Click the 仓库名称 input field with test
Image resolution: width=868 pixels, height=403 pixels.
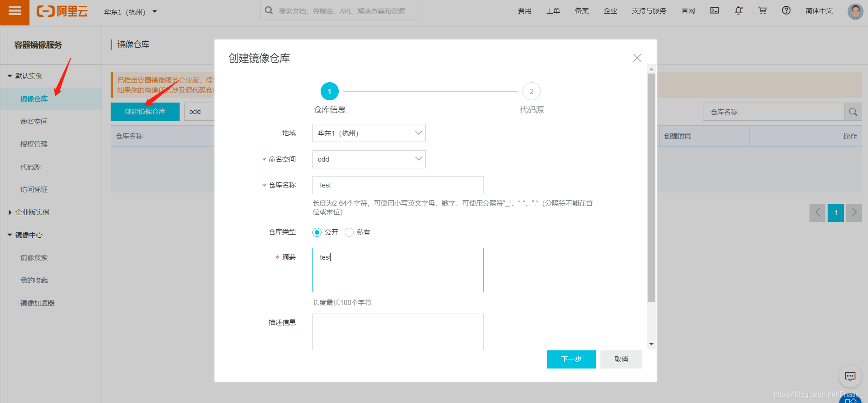(398, 185)
